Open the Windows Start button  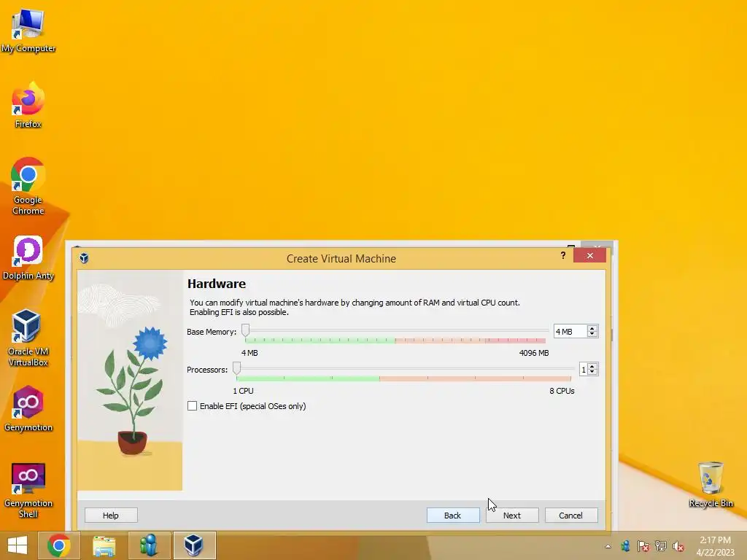tap(18, 545)
